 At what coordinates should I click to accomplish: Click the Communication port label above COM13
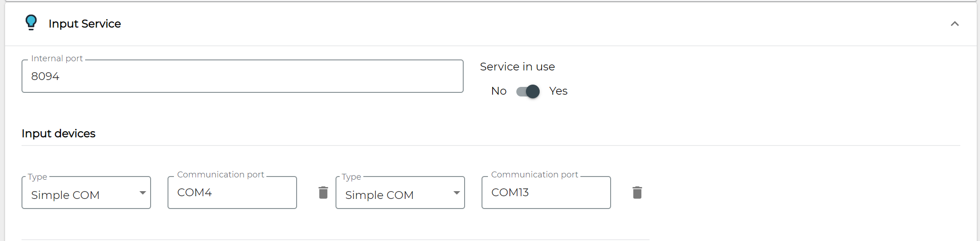535,175
